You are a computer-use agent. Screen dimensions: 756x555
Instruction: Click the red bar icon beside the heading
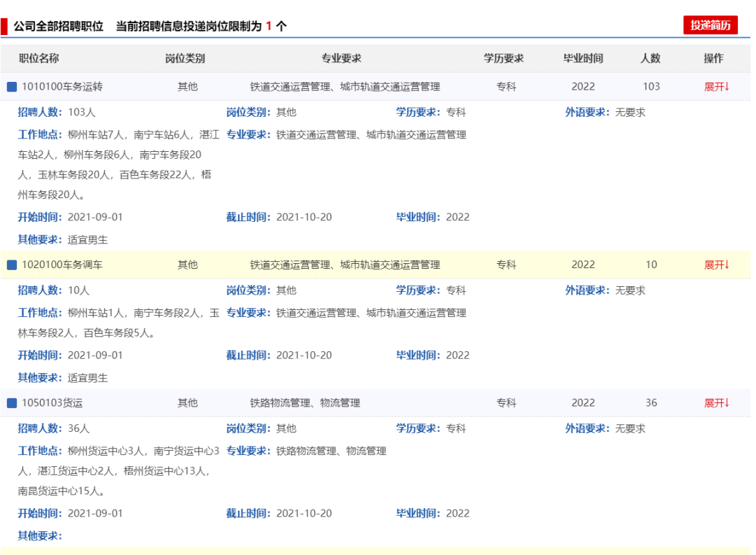click(x=4, y=27)
